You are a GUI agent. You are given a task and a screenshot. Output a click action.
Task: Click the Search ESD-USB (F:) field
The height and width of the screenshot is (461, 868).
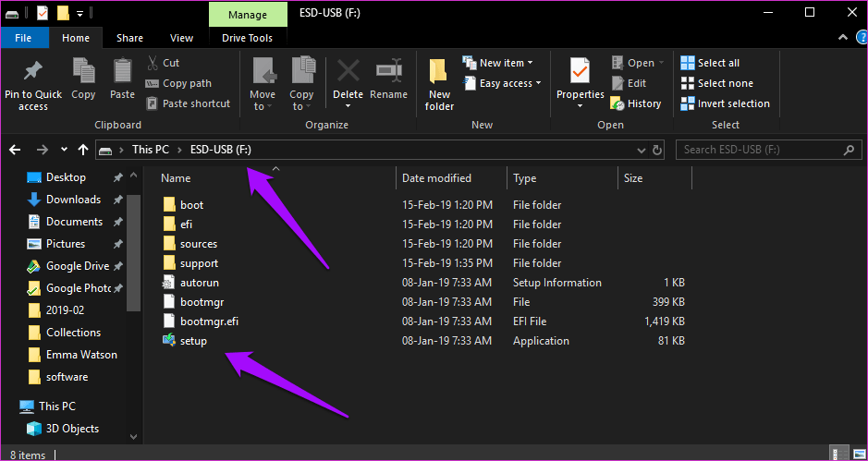point(765,150)
